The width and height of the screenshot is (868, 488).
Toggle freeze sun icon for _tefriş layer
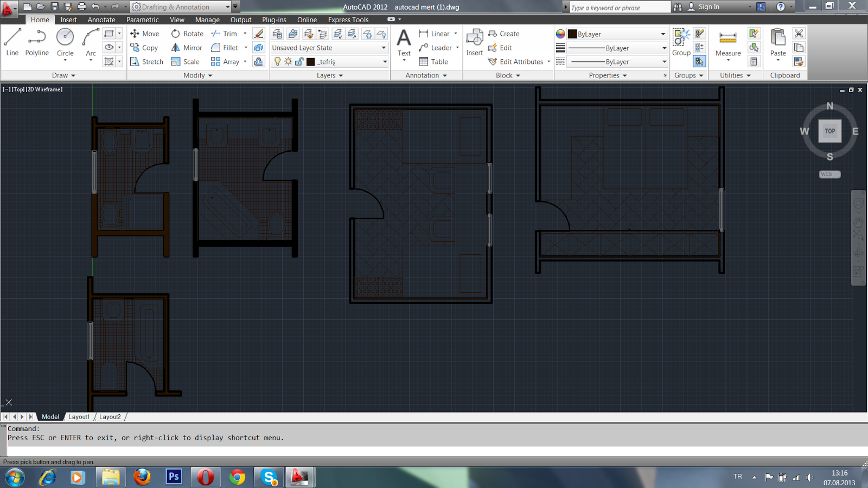coord(288,62)
